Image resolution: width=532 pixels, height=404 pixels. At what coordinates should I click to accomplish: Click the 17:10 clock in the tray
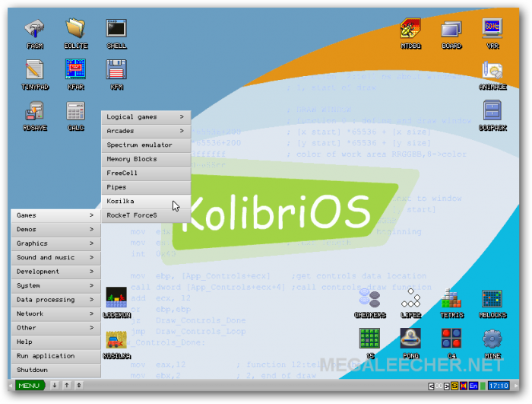pyautogui.click(x=499, y=386)
